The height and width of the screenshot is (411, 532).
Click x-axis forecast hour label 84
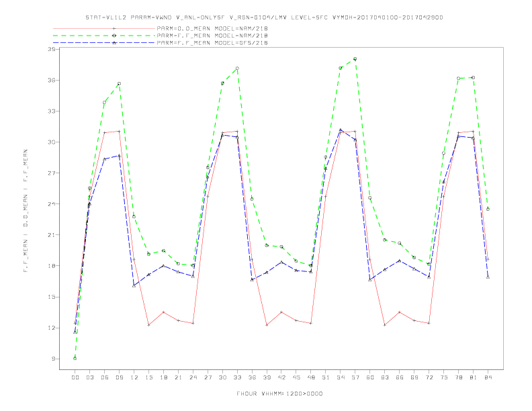[488, 377]
